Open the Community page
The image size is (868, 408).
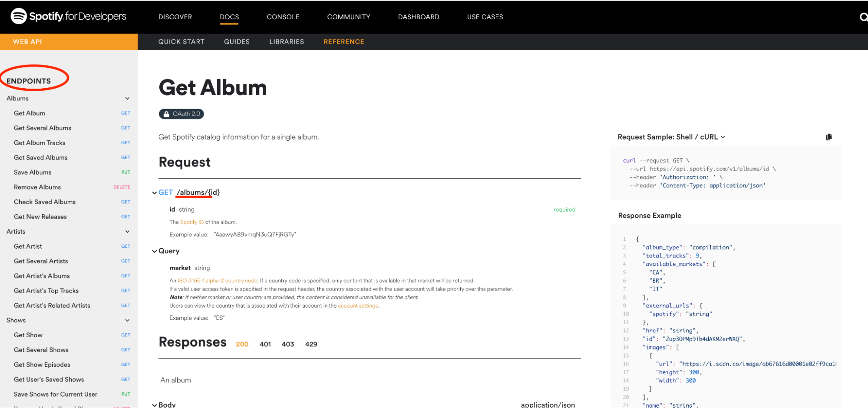[349, 17]
